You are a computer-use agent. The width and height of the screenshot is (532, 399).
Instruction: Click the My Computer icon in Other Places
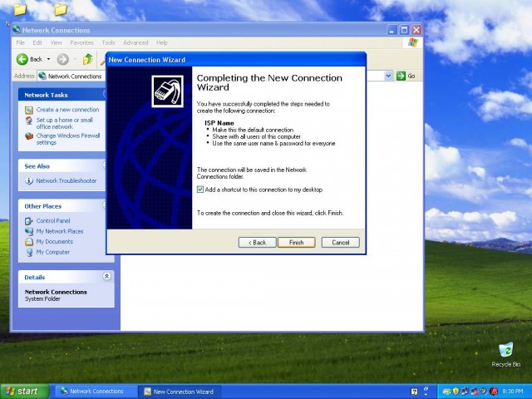point(29,252)
